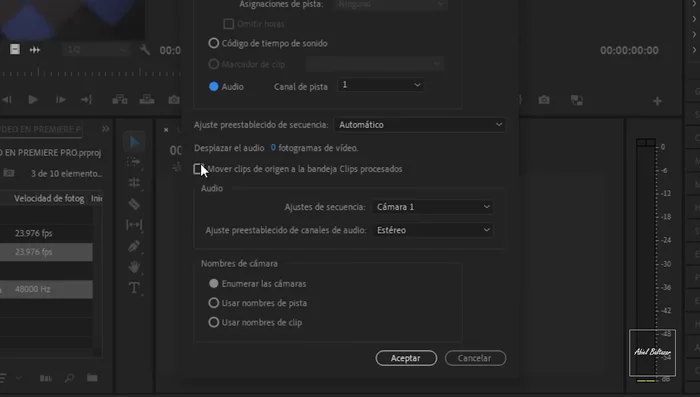The height and width of the screenshot is (397, 700).
Task: Step back one frame in Source monitor
Action: click(x=6, y=100)
